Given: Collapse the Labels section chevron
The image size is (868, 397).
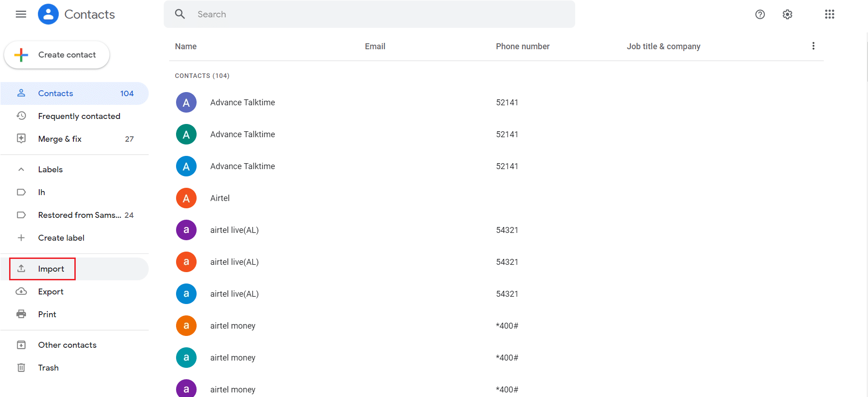Looking at the screenshot, I should 21,169.
